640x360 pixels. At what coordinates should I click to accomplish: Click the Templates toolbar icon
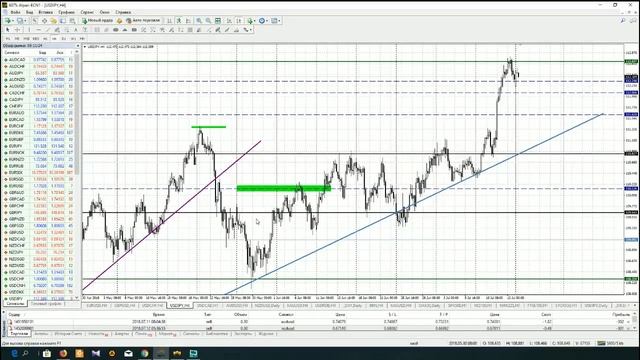[x=274, y=20]
